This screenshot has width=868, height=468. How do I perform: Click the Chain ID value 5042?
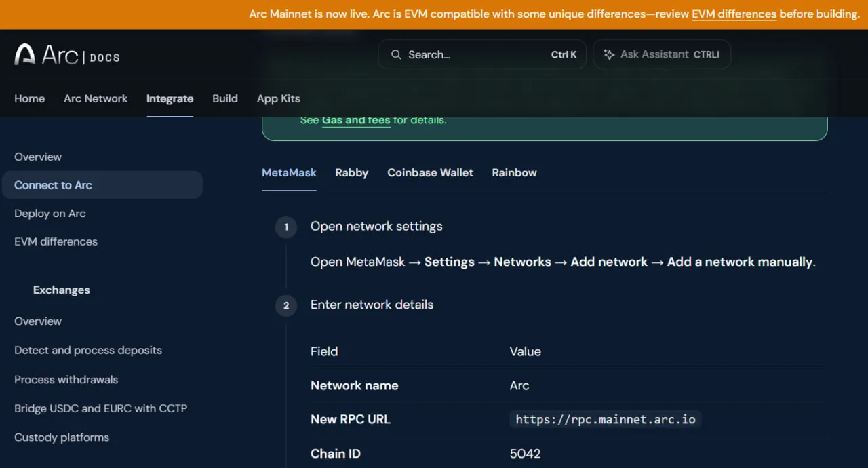(x=525, y=454)
